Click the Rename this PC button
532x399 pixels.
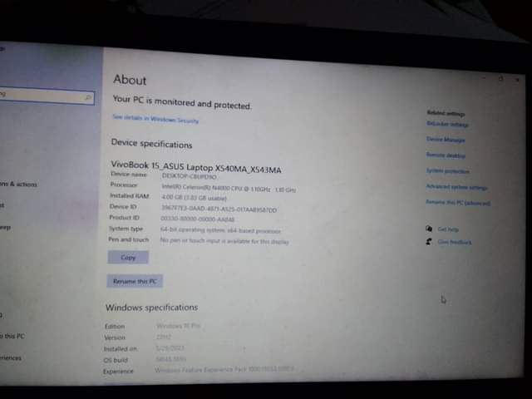[135, 281]
